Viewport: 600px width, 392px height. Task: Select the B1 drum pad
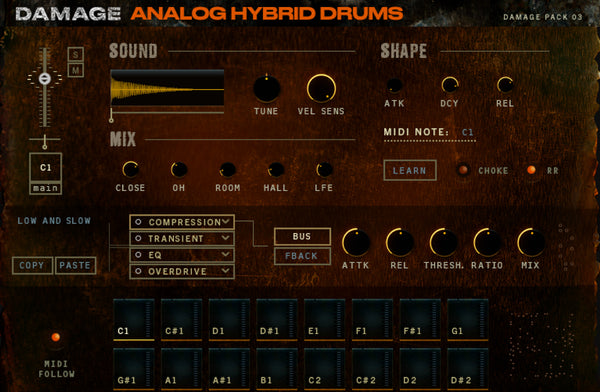(x=277, y=369)
